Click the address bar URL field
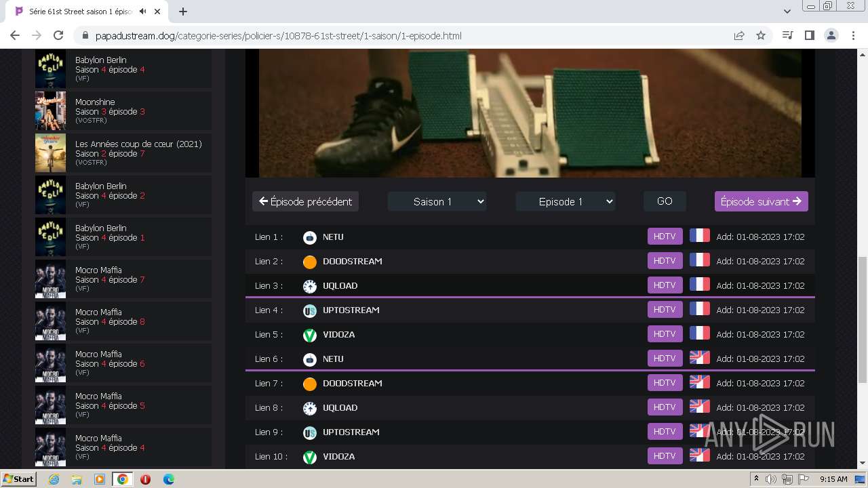This screenshot has height=488, width=868. 407,35
